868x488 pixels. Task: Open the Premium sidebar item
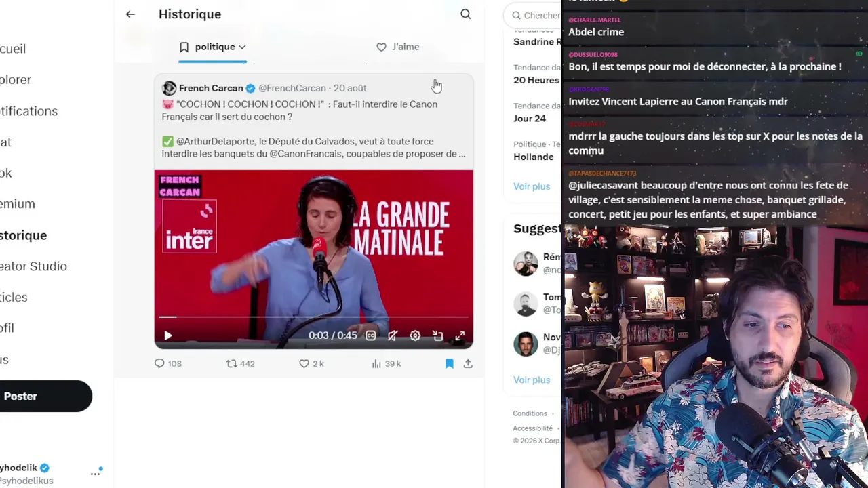pyautogui.click(x=18, y=204)
